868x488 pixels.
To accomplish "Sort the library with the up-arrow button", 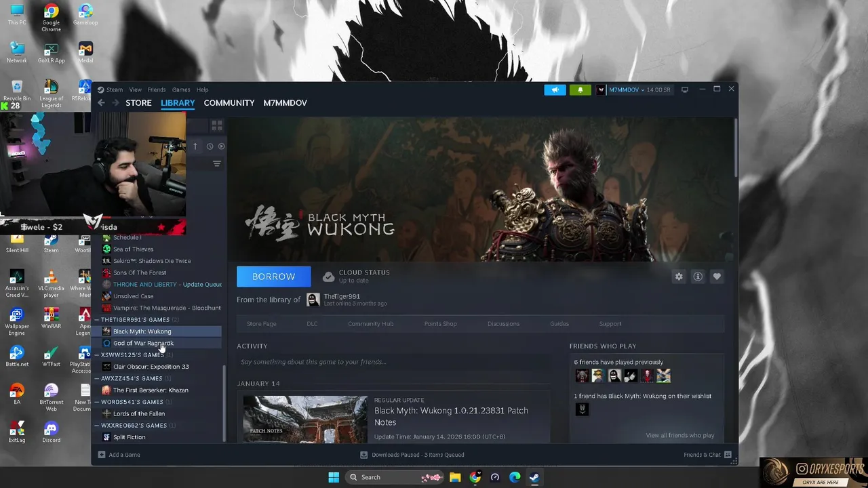I will point(195,146).
